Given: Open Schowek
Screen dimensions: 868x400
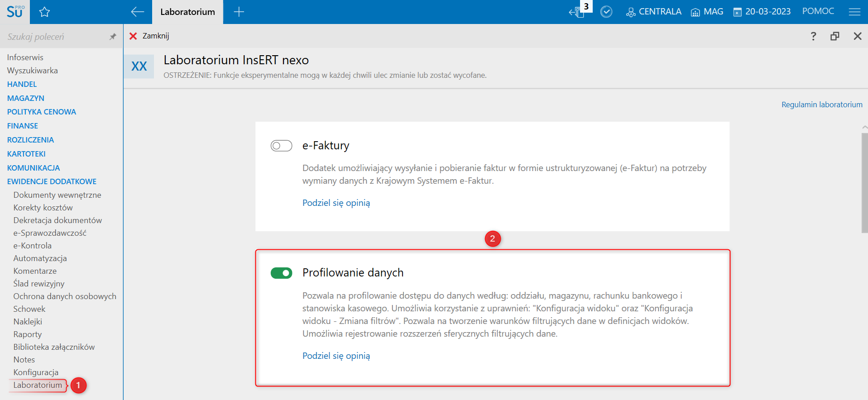Looking at the screenshot, I should click(29, 309).
